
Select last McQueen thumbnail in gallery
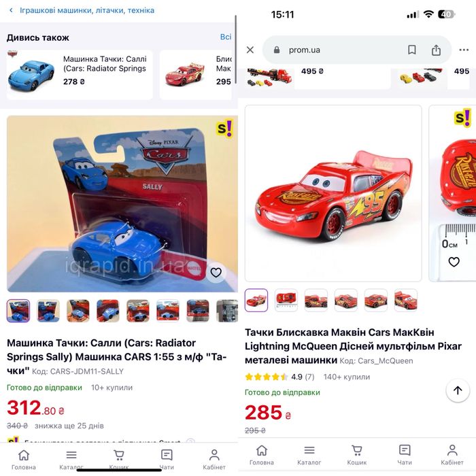point(405,300)
